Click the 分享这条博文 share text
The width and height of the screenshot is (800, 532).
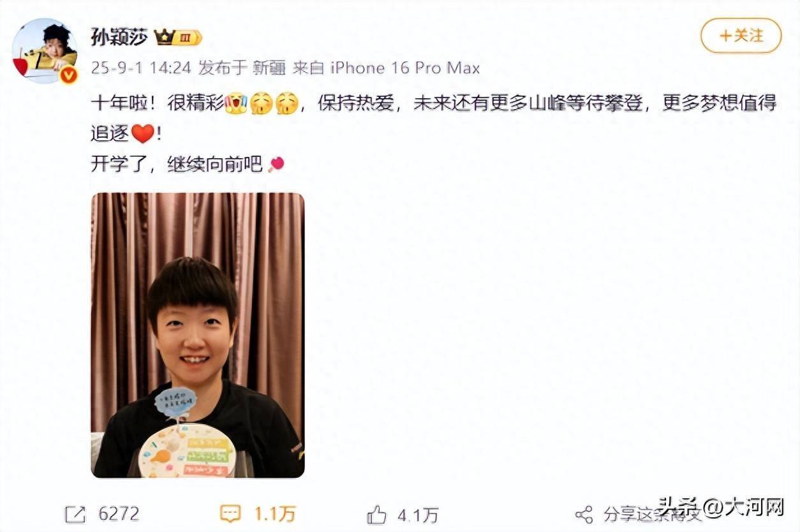coord(652,514)
